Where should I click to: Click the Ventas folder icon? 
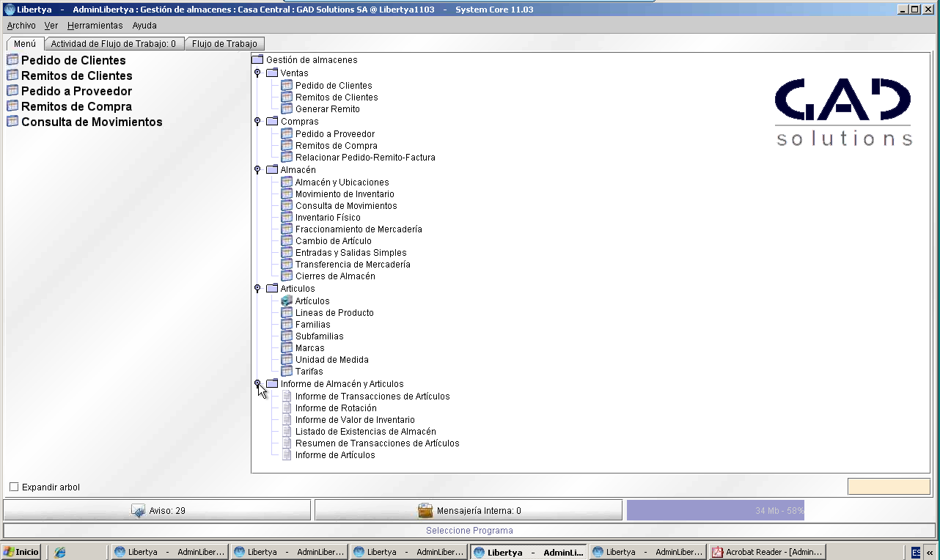pos(272,73)
